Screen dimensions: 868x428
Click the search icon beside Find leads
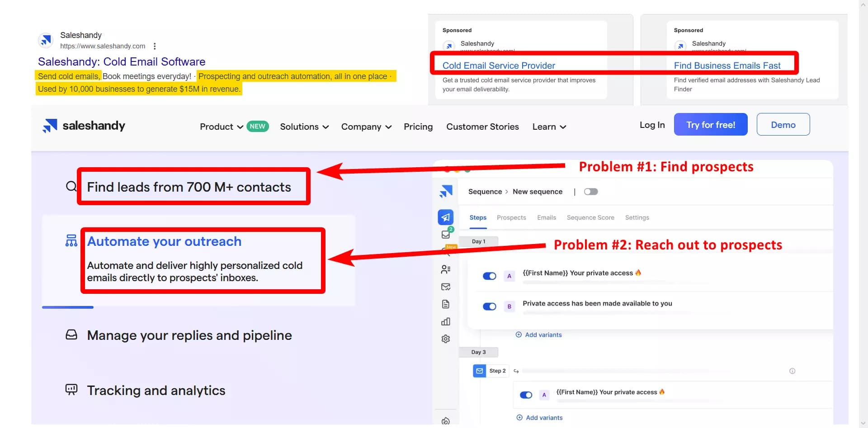[x=71, y=186]
